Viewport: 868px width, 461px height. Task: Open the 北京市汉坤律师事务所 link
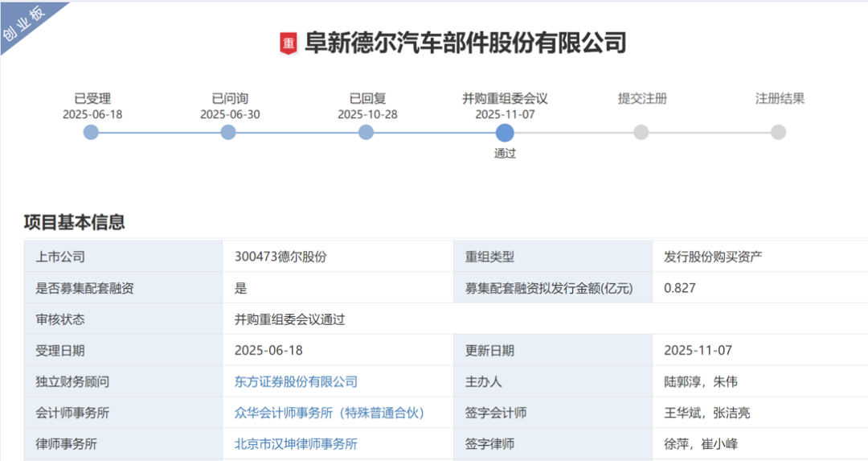(x=296, y=444)
